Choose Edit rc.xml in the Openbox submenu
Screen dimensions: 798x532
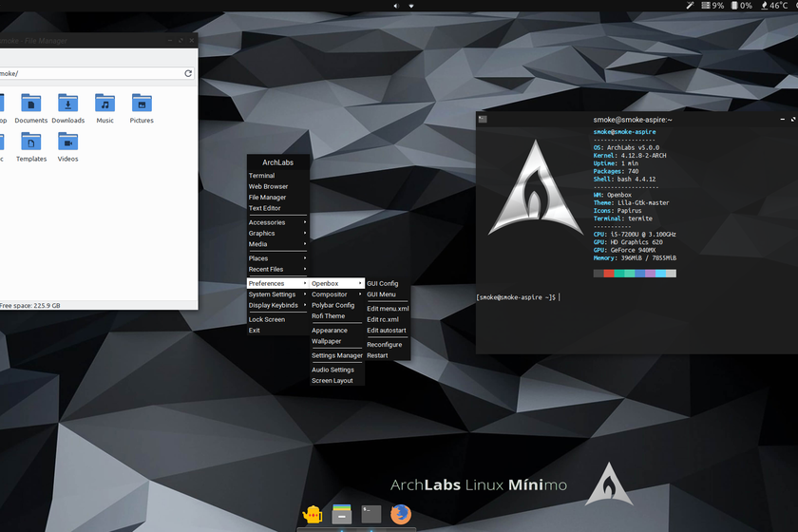pyautogui.click(x=388, y=319)
